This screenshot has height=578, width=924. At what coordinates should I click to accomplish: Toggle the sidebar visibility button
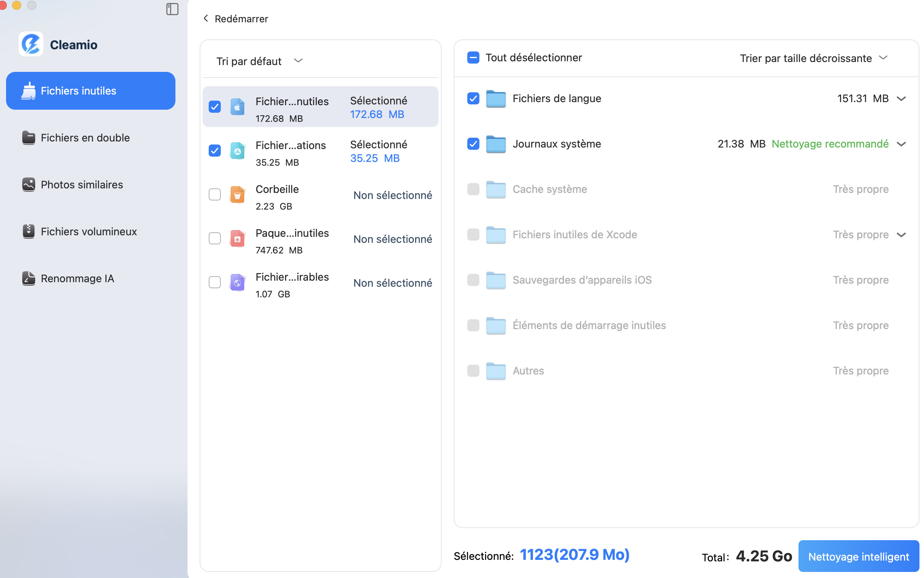pyautogui.click(x=173, y=9)
